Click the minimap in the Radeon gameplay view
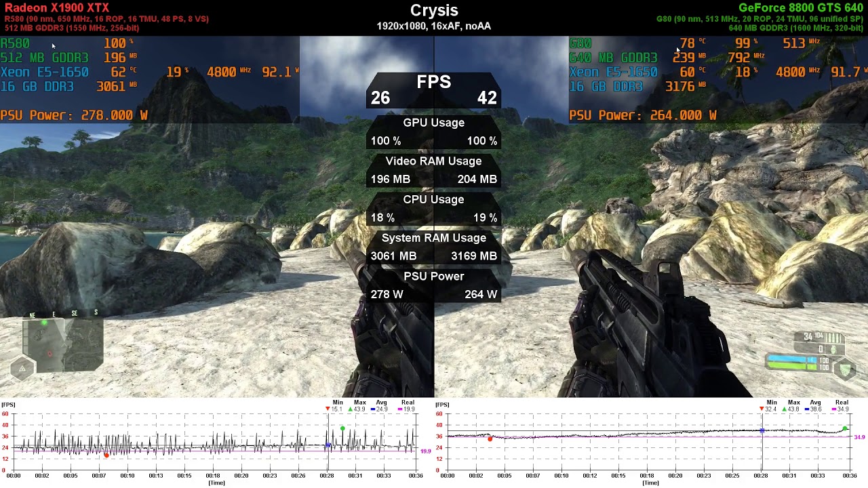The width and height of the screenshot is (868, 488). [x=63, y=345]
